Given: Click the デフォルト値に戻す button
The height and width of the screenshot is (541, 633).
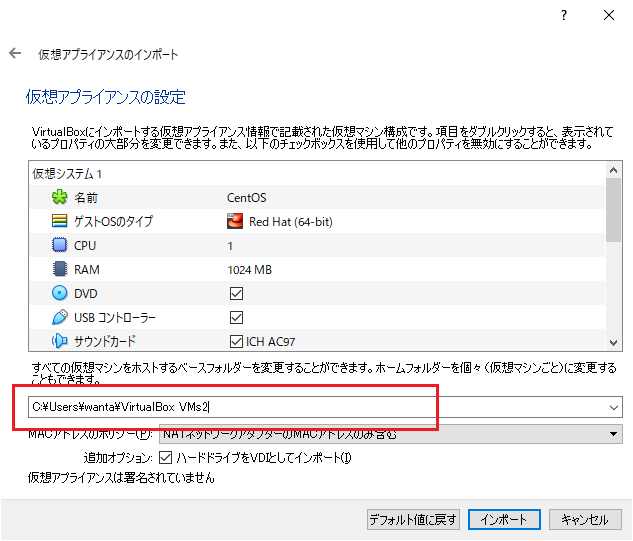Looking at the screenshot, I should [413, 519].
